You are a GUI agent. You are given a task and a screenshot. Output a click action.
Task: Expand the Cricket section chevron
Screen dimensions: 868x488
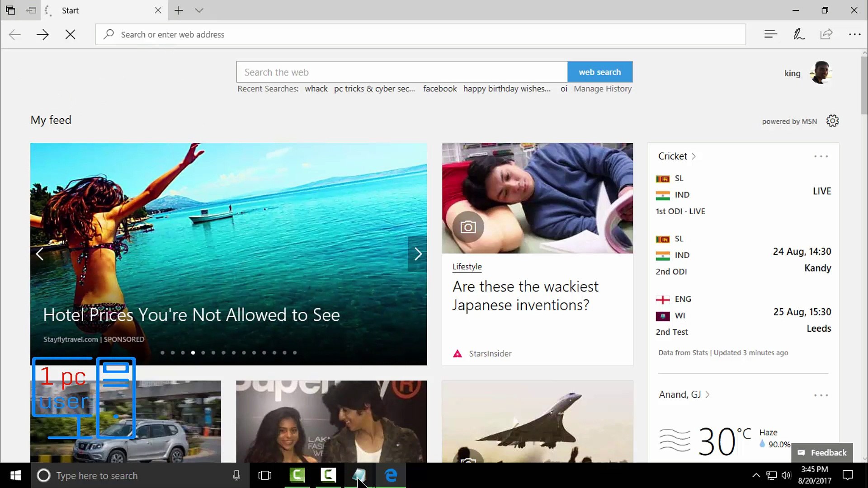click(693, 156)
